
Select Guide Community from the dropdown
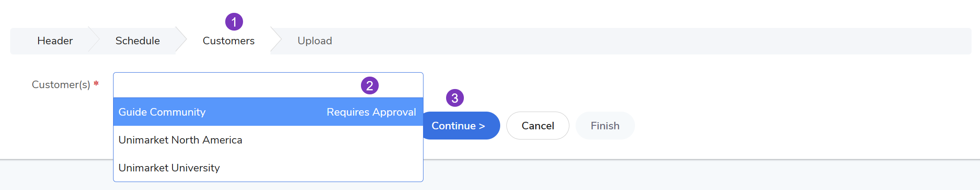tap(162, 112)
